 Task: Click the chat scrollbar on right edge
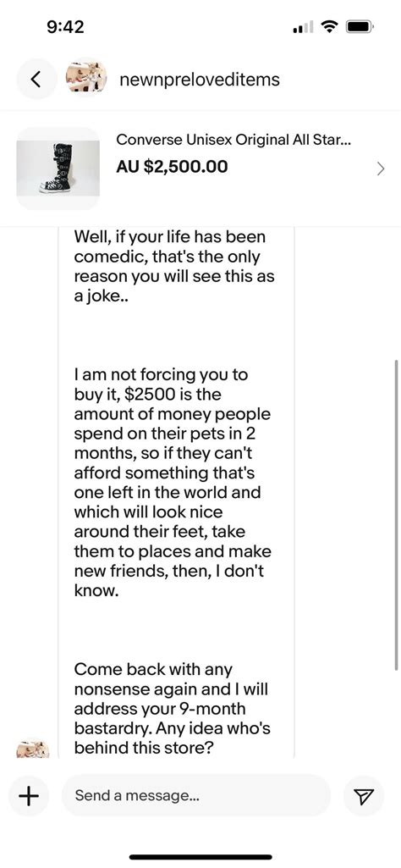click(396, 515)
